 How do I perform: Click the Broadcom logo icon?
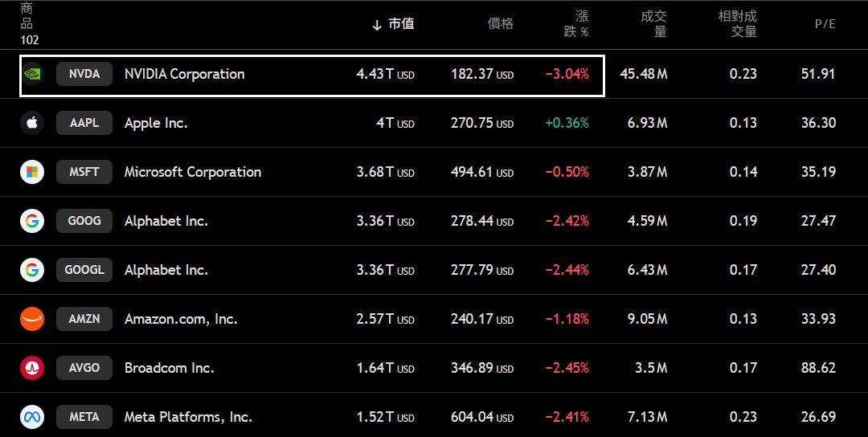click(32, 368)
